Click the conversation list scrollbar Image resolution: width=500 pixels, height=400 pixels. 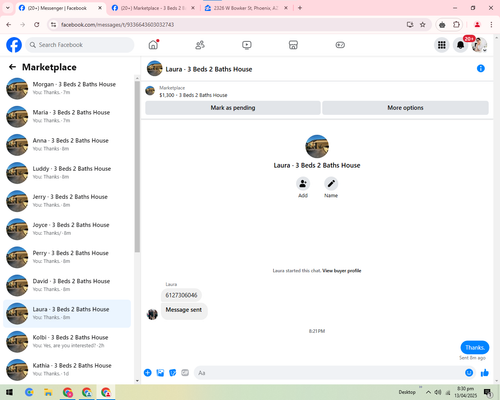pyautogui.click(x=137, y=166)
